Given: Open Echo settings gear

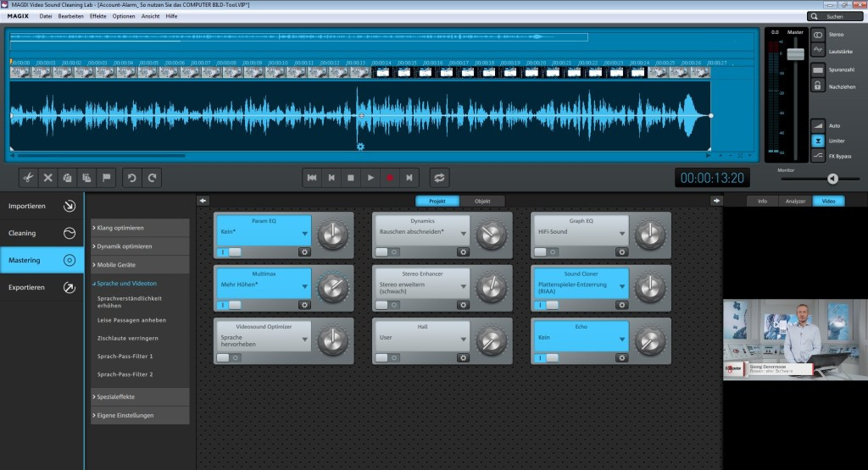Looking at the screenshot, I should tap(621, 358).
